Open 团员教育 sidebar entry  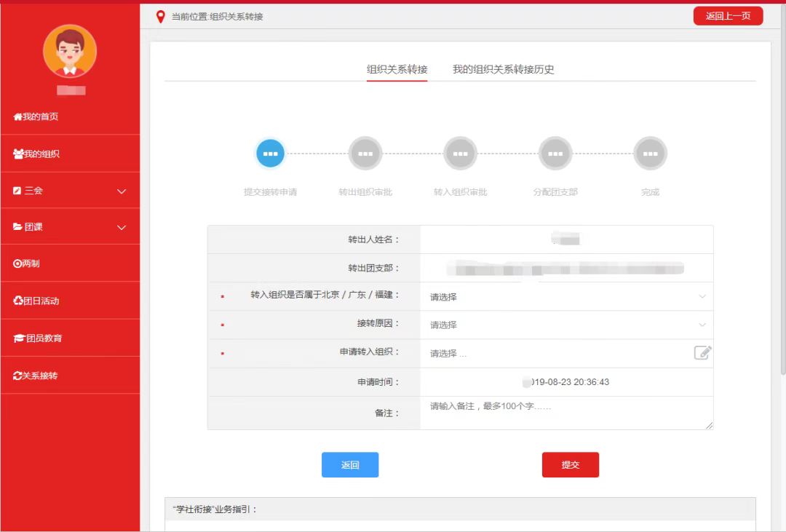point(38,338)
